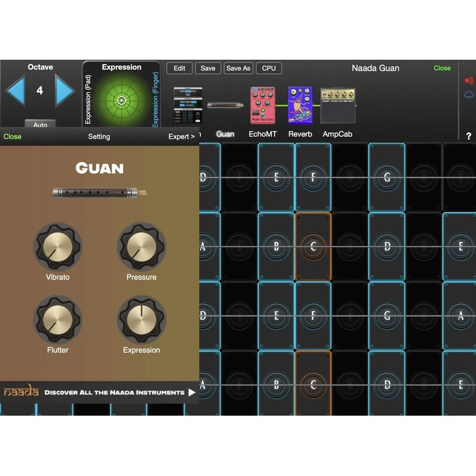This screenshot has height=476, width=476.
Task: Click the AmpCab label
Action: (x=338, y=134)
